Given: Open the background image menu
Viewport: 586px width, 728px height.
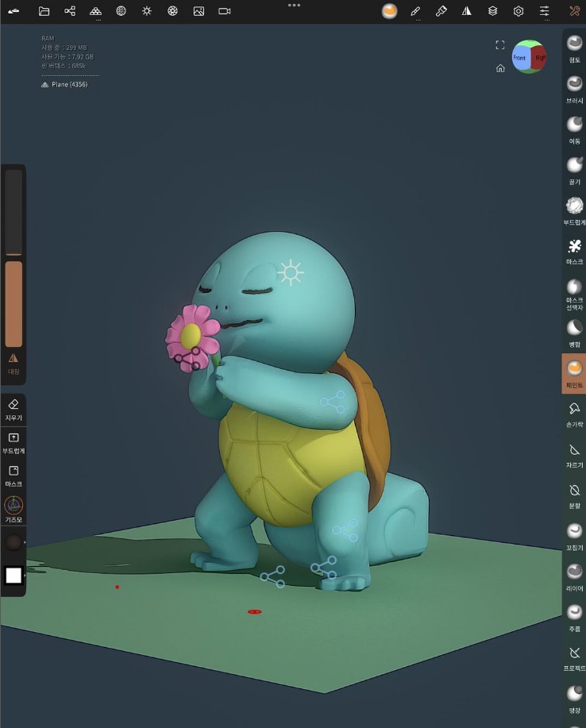Looking at the screenshot, I should [199, 11].
